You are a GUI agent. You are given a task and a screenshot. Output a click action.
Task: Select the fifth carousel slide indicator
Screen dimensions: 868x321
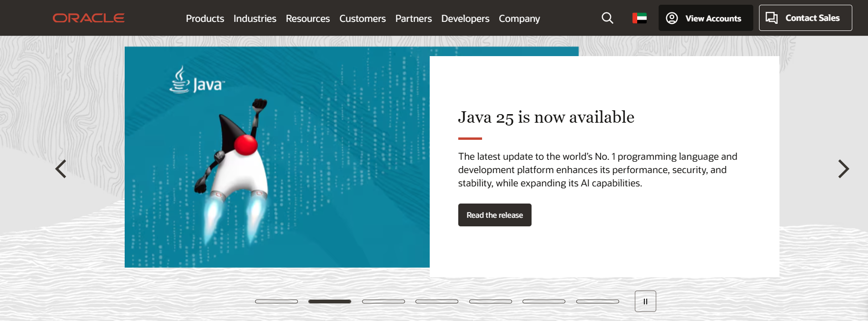pyautogui.click(x=491, y=302)
